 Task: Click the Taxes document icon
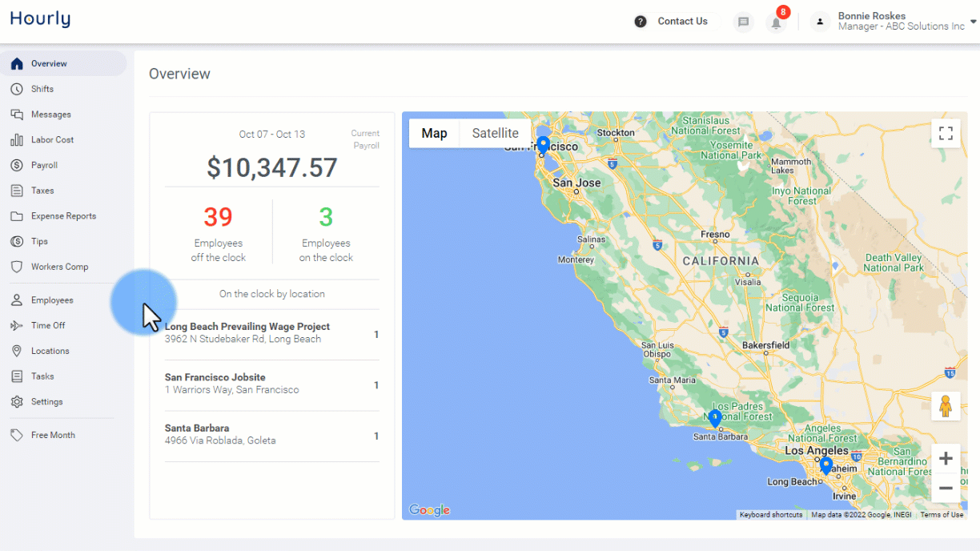(x=17, y=191)
